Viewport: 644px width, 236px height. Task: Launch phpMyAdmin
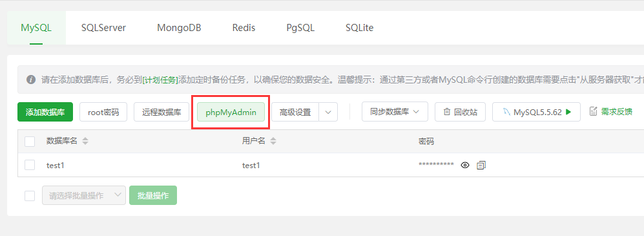tap(231, 112)
